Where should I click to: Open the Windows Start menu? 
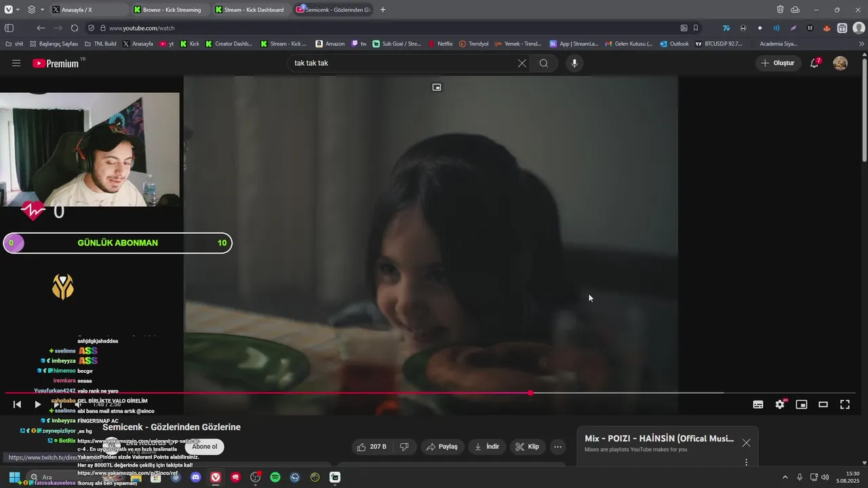(x=14, y=477)
